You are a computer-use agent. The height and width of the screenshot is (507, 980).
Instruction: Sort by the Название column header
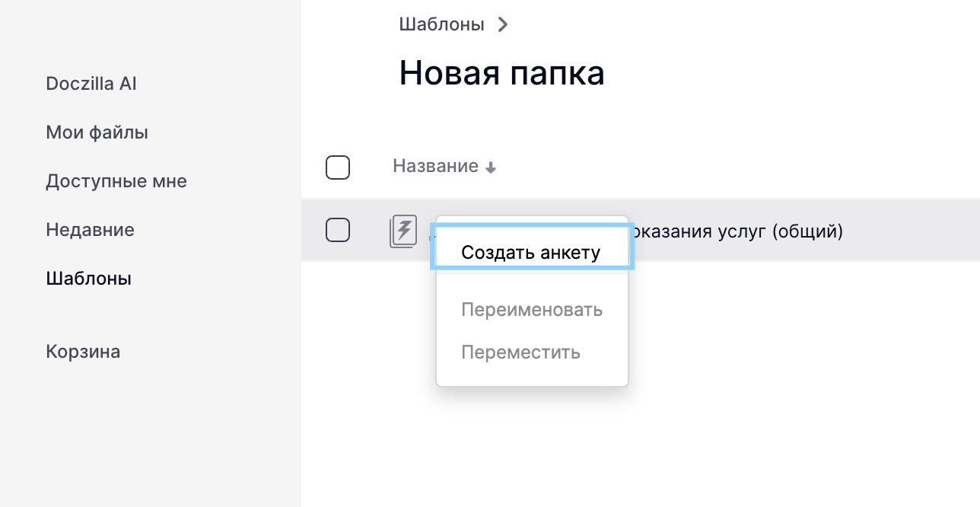coord(435,166)
